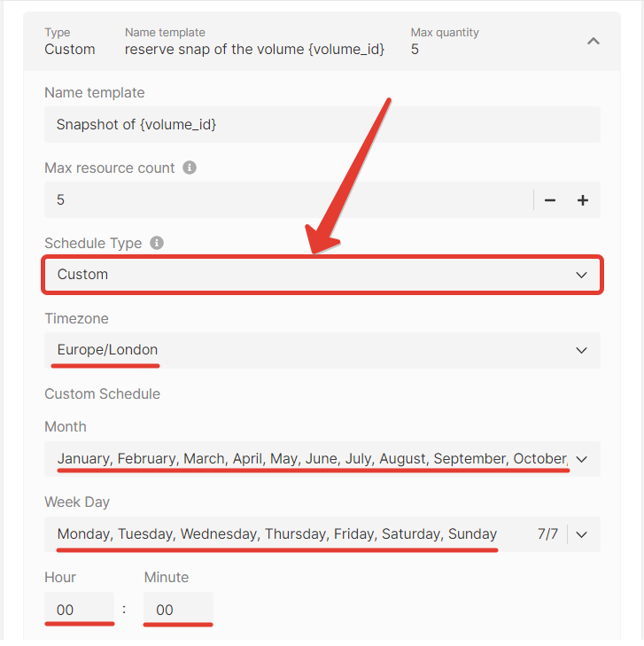
Task: Click the Hour input field
Action: coord(79,610)
